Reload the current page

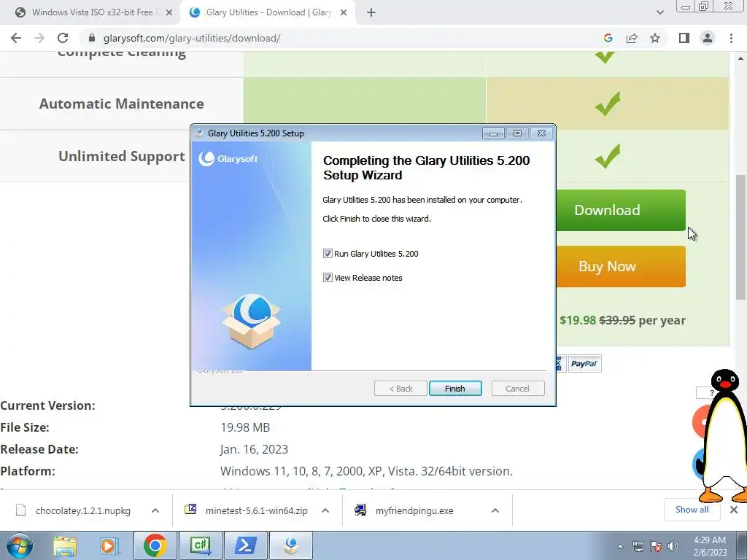click(63, 38)
